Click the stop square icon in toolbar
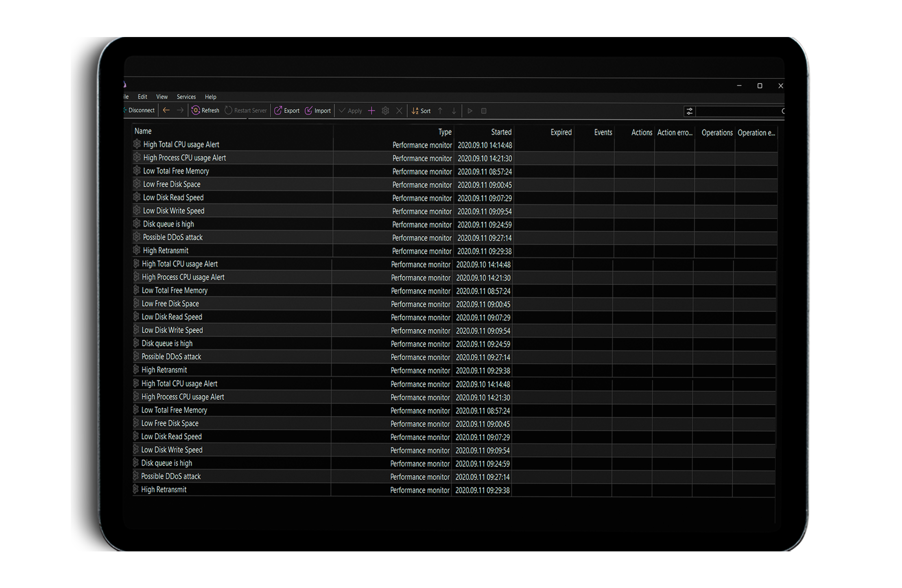 click(x=484, y=111)
